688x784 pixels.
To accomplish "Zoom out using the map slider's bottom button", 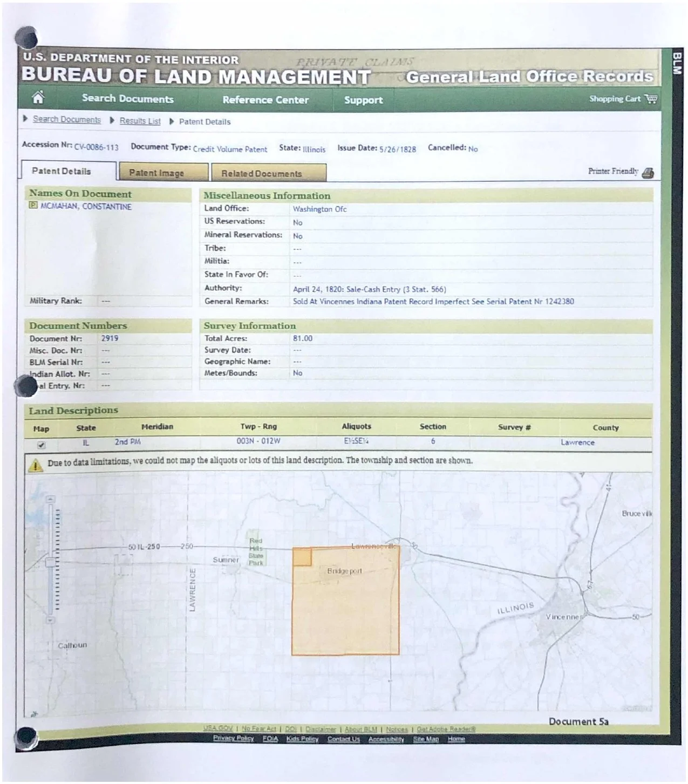I will tap(50, 620).
